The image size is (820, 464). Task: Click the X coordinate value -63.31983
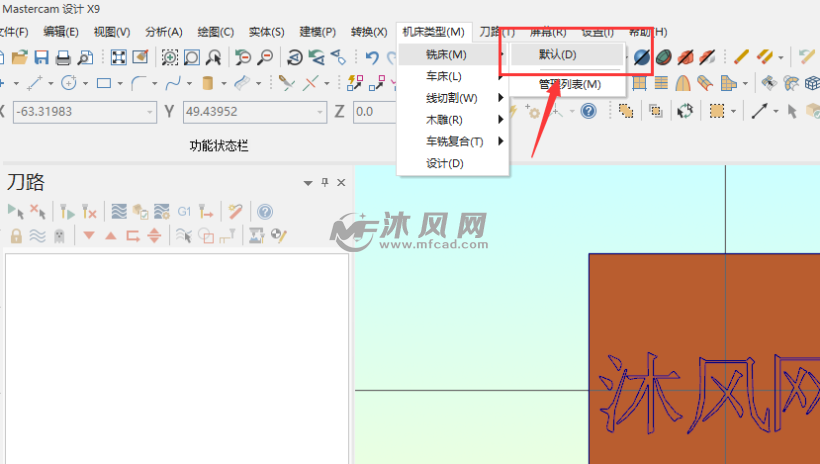tap(44, 111)
